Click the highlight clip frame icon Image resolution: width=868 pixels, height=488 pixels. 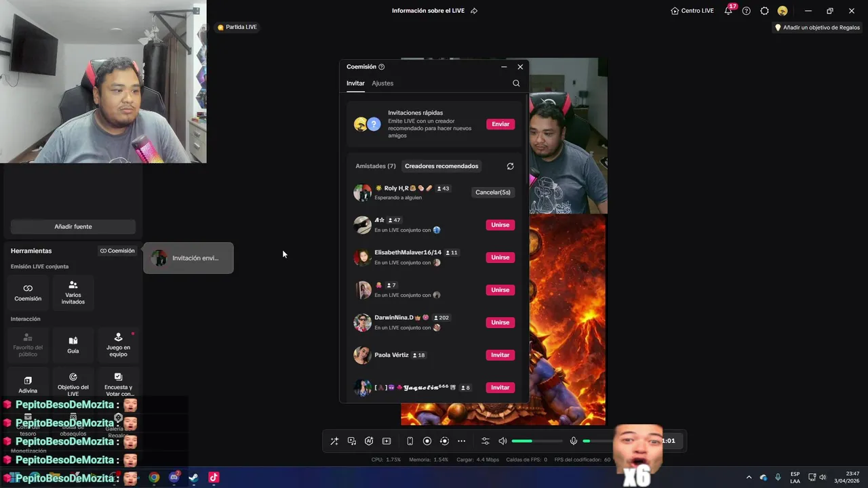387,441
